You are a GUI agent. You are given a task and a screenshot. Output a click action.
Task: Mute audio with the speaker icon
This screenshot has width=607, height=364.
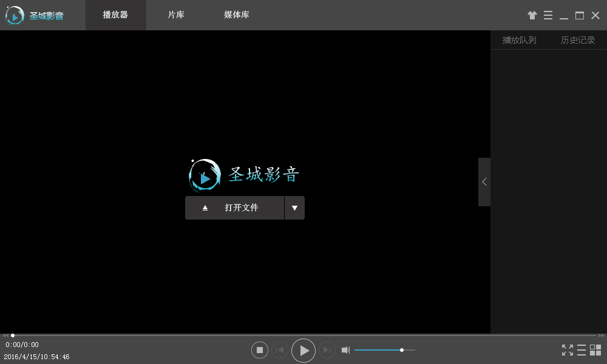pyautogui.click(x=346, y=350)
